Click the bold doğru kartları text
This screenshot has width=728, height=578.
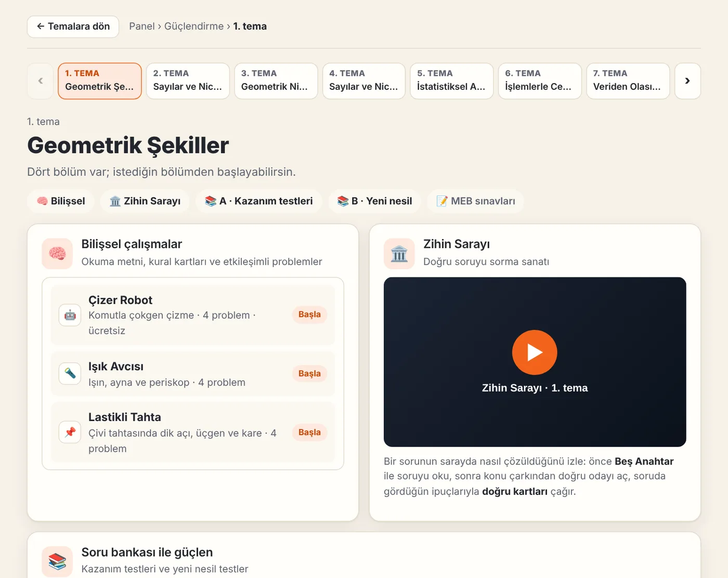(515, 492)
